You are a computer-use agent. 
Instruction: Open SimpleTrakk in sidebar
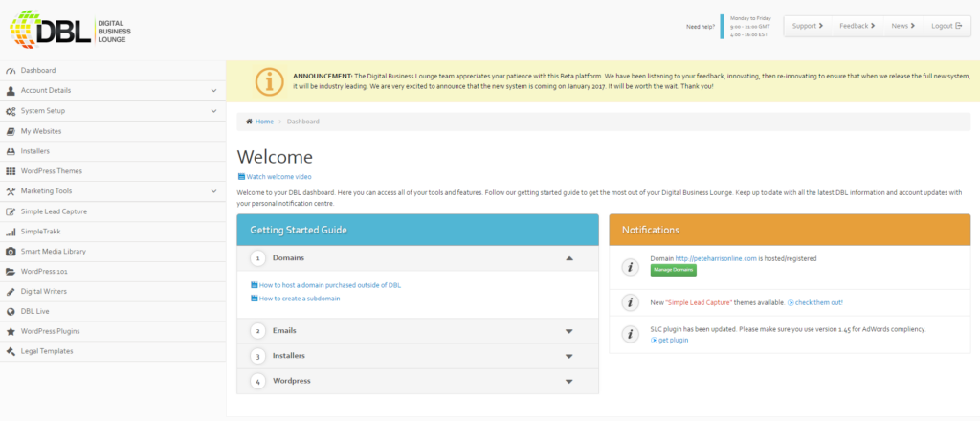[113, 232]
